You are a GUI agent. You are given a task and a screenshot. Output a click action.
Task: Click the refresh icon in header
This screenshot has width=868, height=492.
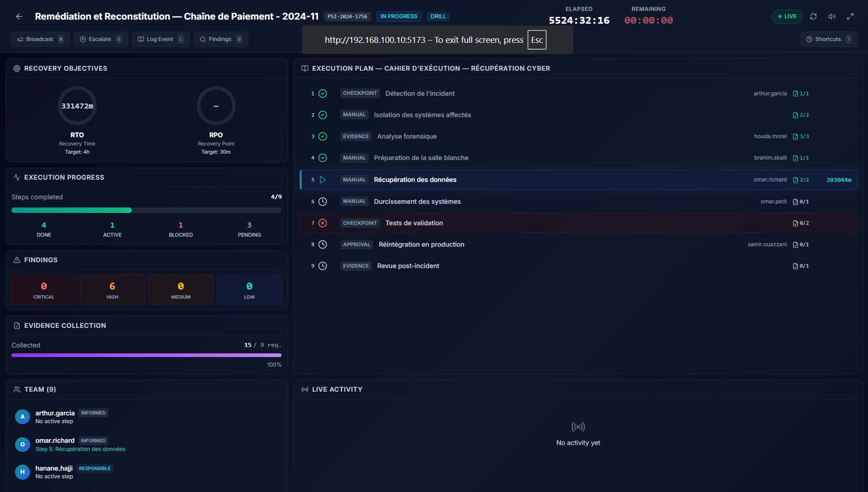[813, 16]
